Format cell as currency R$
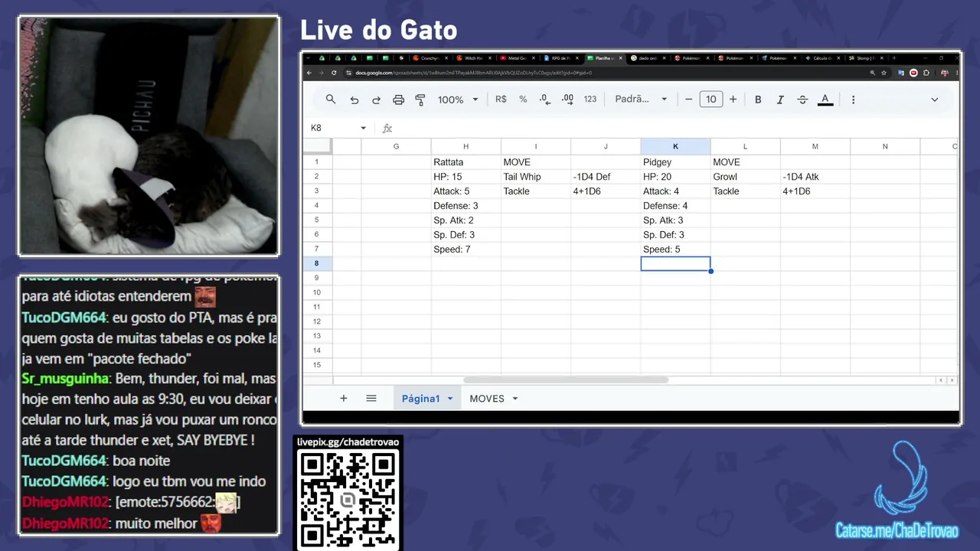Image resolution: width=980 pixels, height=551 pixels. pos(501,99)
